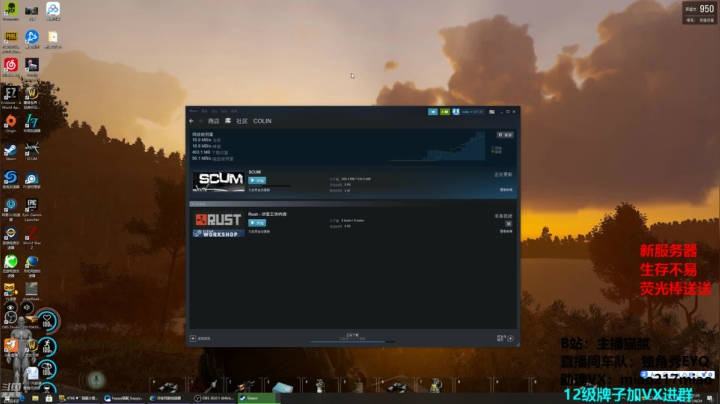Click the blue Steam announcements icon in title bar
This screenshot has height=404, width=720.
point(433,112)
